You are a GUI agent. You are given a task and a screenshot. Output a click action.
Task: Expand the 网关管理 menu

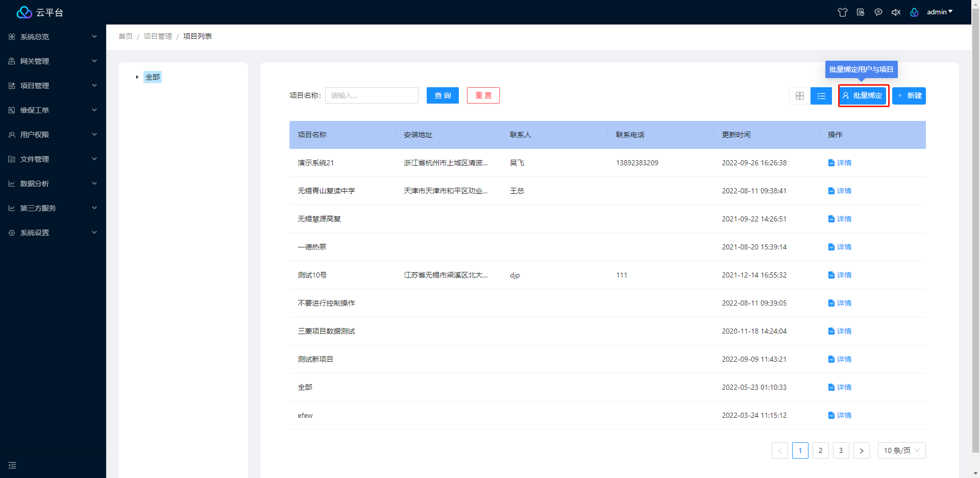point(53,61)
